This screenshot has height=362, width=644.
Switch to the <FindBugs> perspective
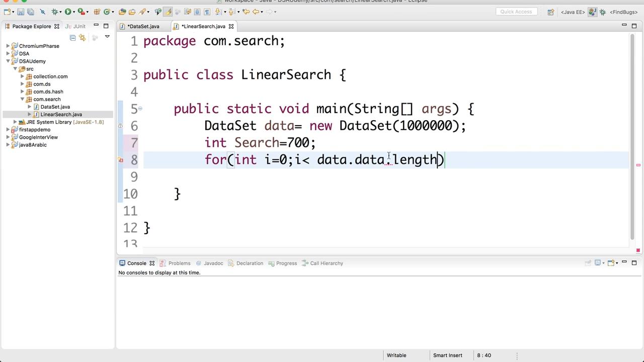(624, 12)
